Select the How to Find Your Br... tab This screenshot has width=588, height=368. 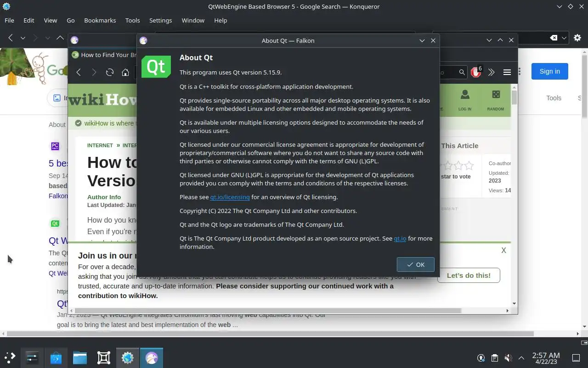[x=104, y=55]
